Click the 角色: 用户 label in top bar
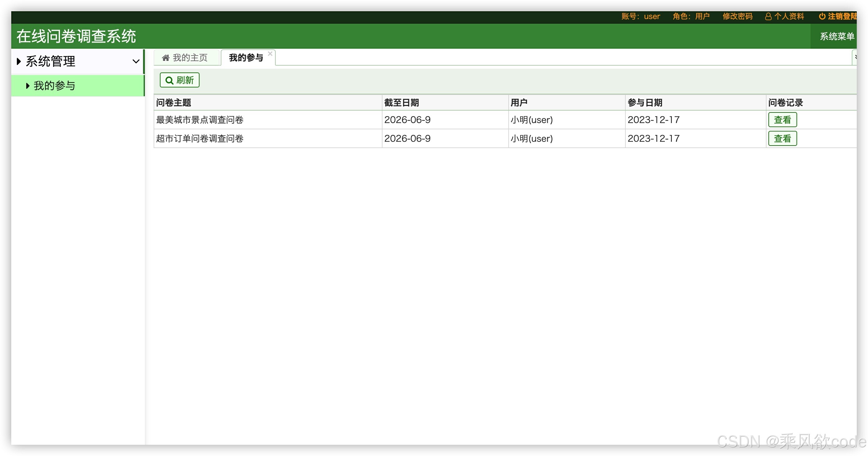This screenshot has height=456, width=868. tap(691, 17)
